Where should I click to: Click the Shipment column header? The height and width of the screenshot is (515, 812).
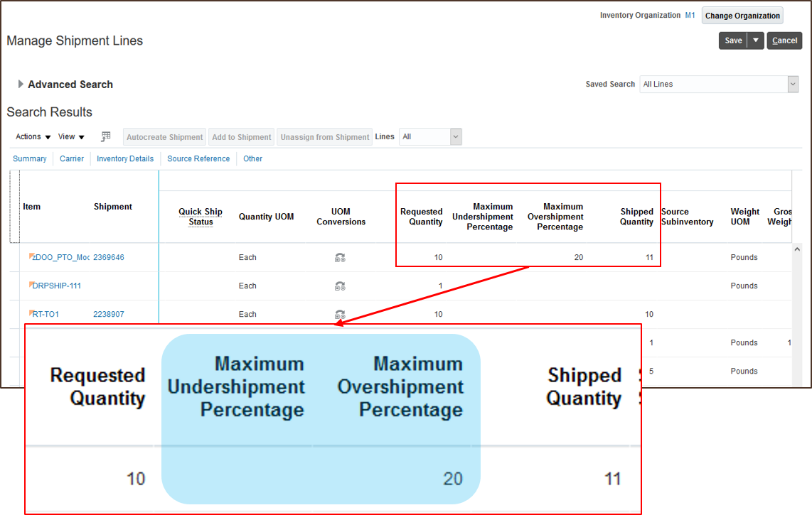click(113, 207)
